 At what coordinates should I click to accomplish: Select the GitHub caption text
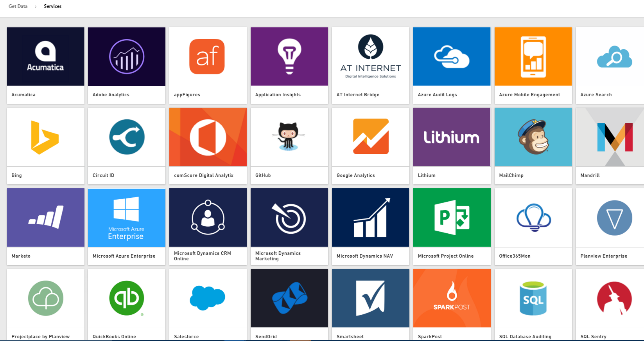point(263,175)
